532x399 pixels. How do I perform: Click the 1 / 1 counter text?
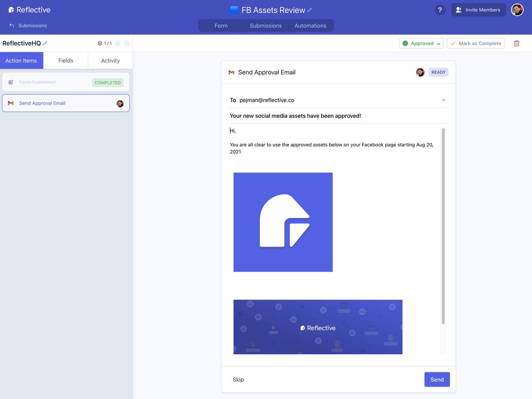tap(108, 43)
